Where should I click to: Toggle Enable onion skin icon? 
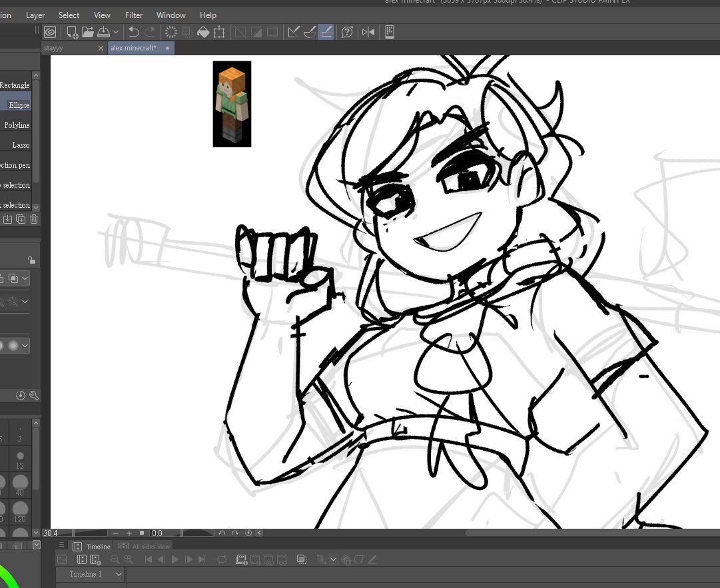pos(301,559)
